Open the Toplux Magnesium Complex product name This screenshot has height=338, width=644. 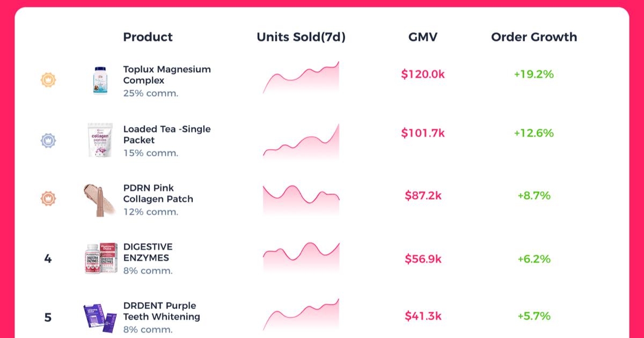click(x=167, y=75)
